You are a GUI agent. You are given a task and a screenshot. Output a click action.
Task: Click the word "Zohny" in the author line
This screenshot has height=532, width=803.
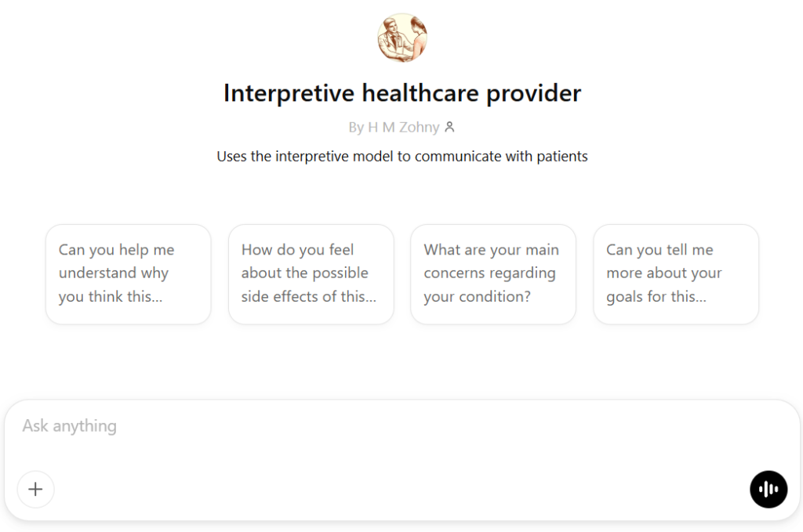click(419, 127)
